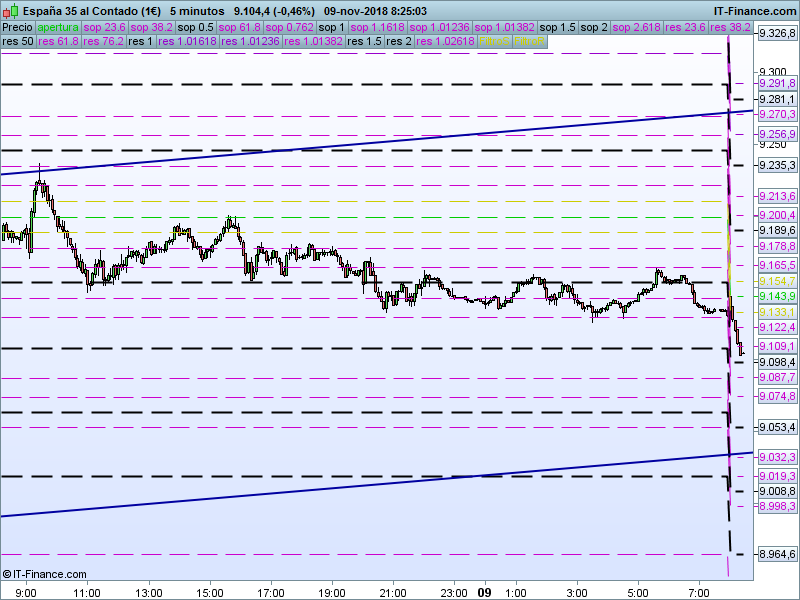Viewport: 800px width, 600px height.
Task: Click the res 1.01382 legend tag
Action: tap(314, 41)
